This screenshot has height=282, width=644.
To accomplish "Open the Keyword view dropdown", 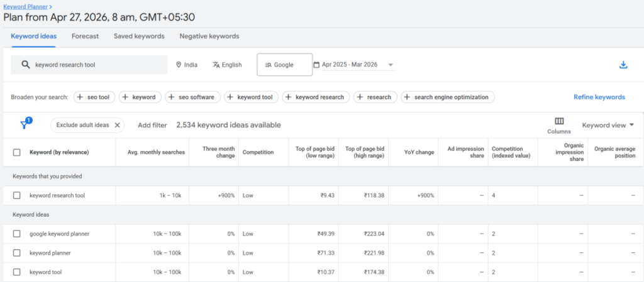I will coord(608,125).
